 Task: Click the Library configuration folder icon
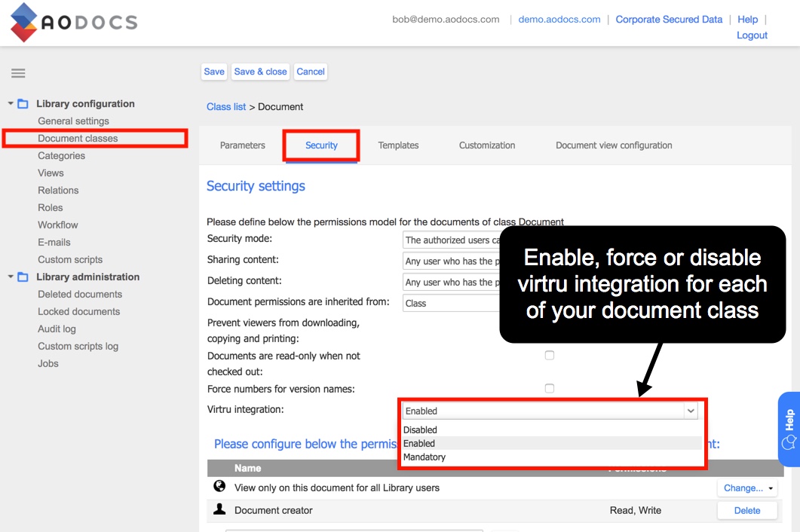[23, 104]
